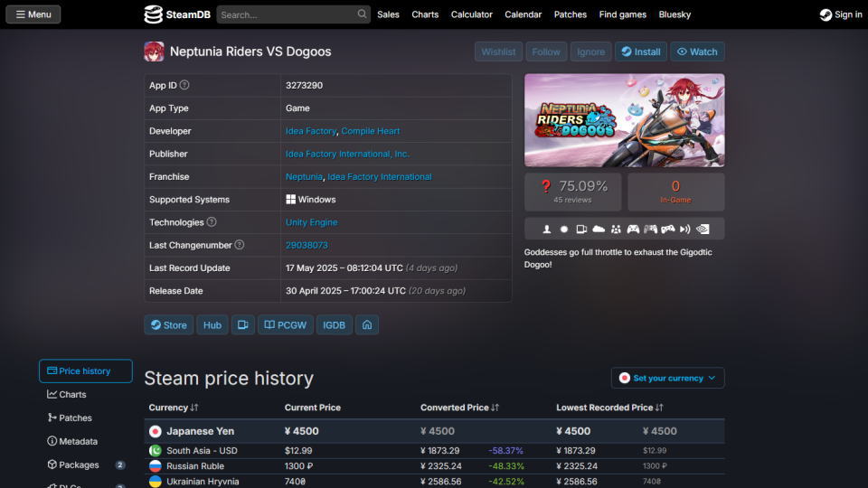Click the Install button
The height and width of the screenshot is (488, 868).
click(640, 52)
